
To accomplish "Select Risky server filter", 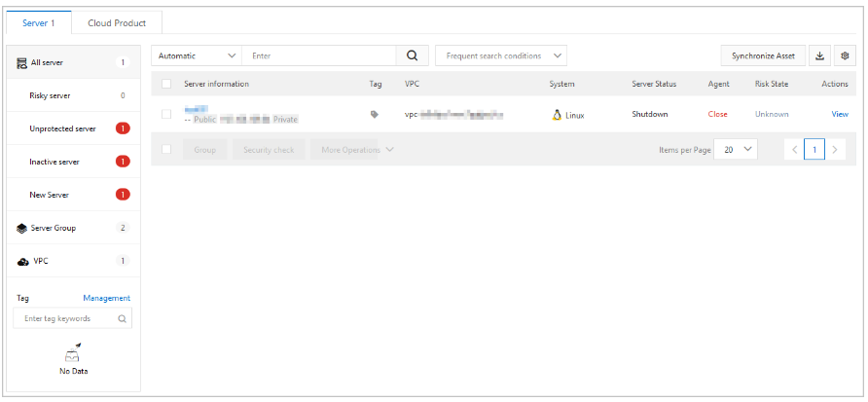I will [74, 95].
